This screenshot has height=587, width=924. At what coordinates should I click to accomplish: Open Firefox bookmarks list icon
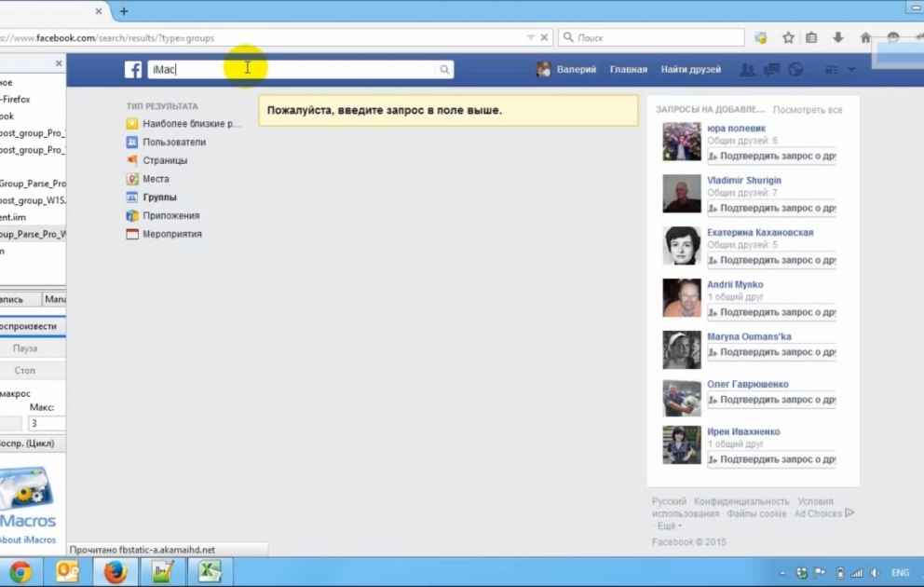click(811, 37)
